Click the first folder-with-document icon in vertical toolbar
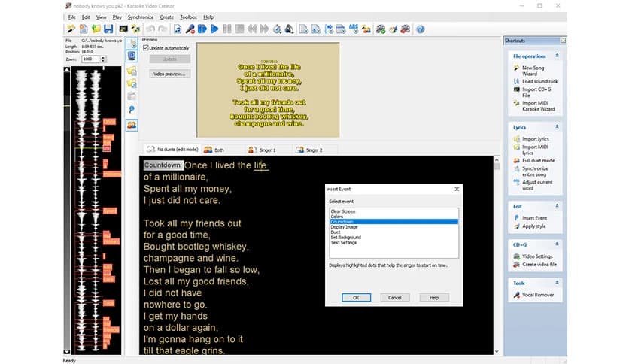This screenshot has width=629, height=364. pos(132,71)
